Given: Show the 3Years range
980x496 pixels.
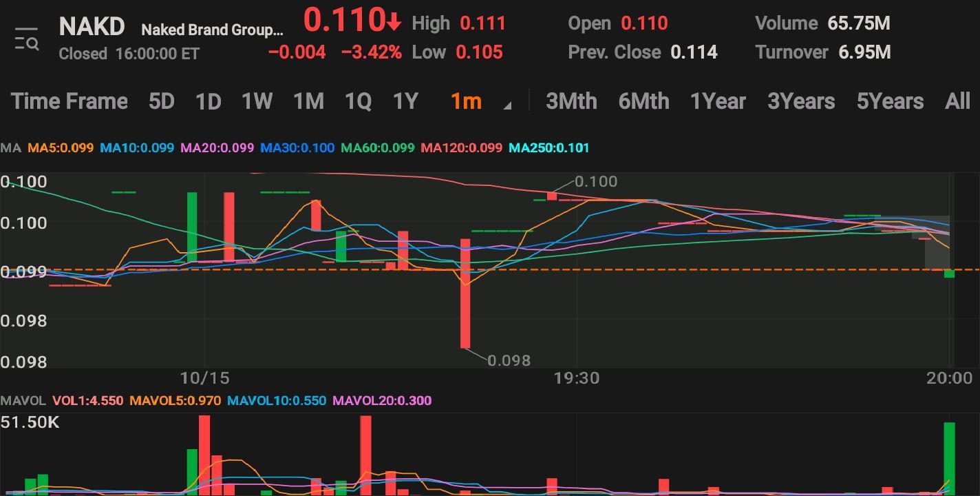Looking at the screenshot, I should click(801, 102).
